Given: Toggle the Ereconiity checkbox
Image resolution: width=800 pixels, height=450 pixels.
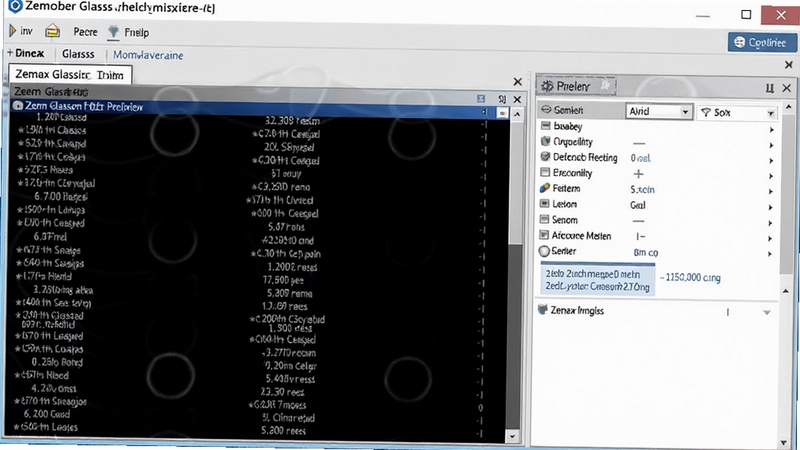Looking at the screenshot, I should pyautogui.click(x=545, y=172).
